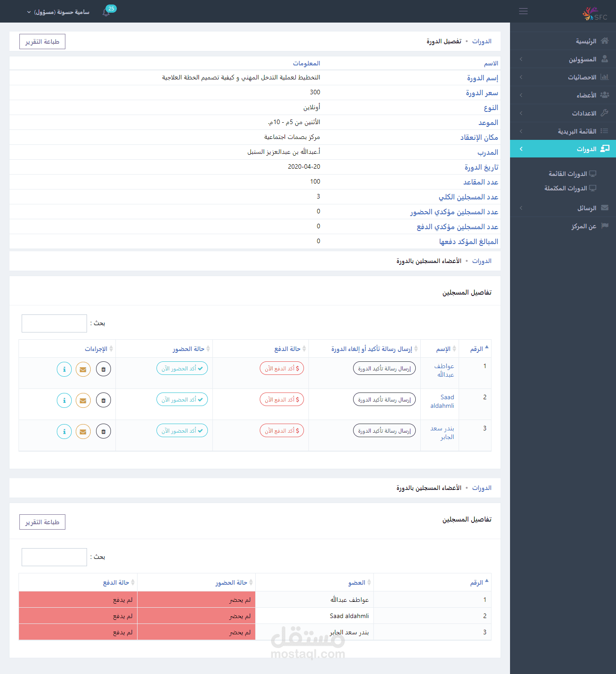Screen dimensions: 616x674
Task: Confirm payment now for عواطف عبدالله
Action: pyautogui.click(x=282, y=369)
